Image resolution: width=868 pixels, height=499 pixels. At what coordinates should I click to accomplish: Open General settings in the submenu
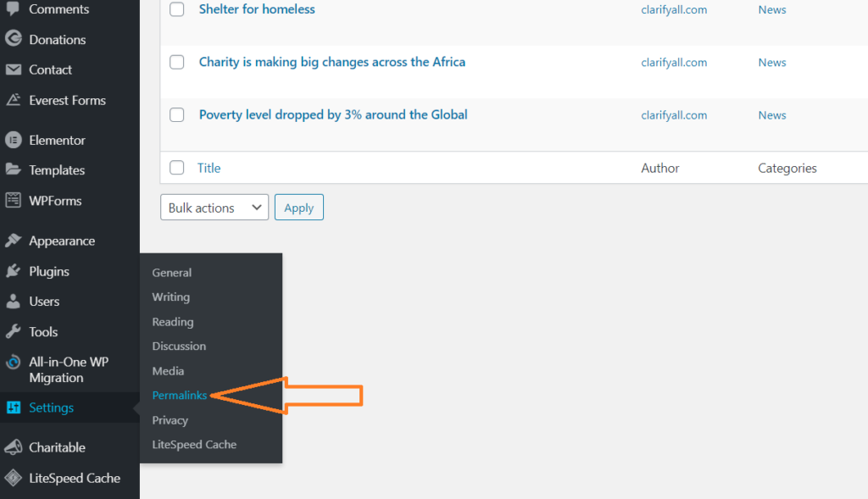coord(171,273)
